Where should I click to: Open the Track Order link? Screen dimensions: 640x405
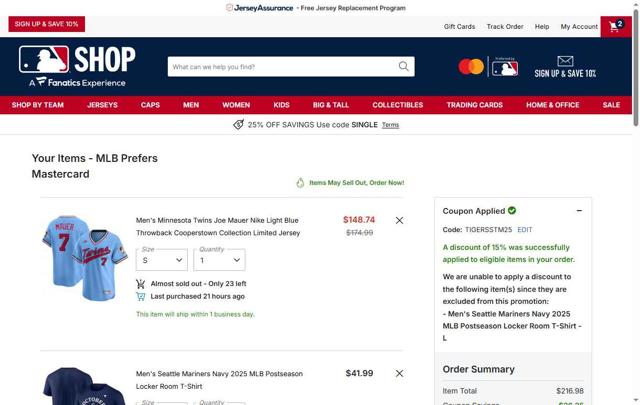(x=505, y=27)
